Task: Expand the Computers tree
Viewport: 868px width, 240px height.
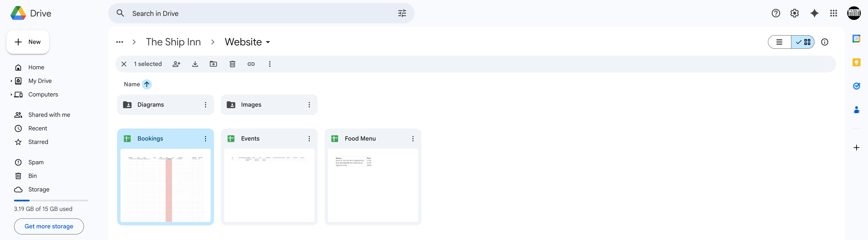Action: point(11,95)
